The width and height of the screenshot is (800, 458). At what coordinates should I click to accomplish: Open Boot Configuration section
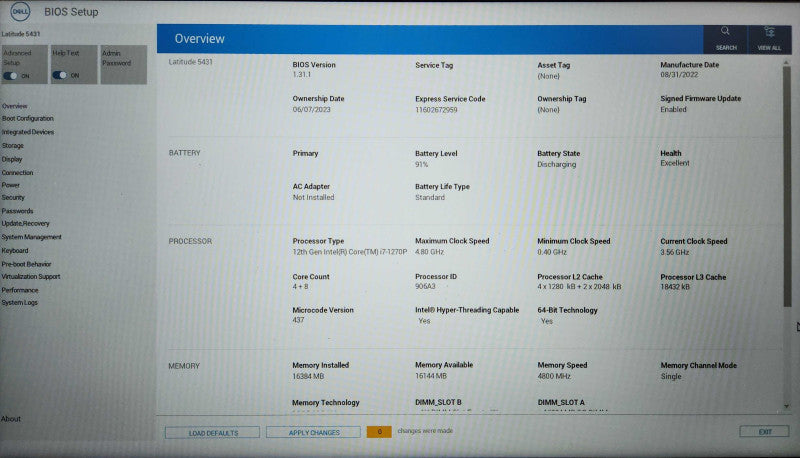(x=28, y=118)
